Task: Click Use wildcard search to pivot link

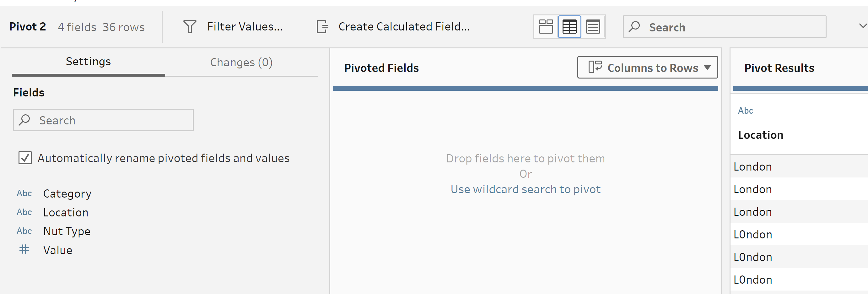Action: 525,189
